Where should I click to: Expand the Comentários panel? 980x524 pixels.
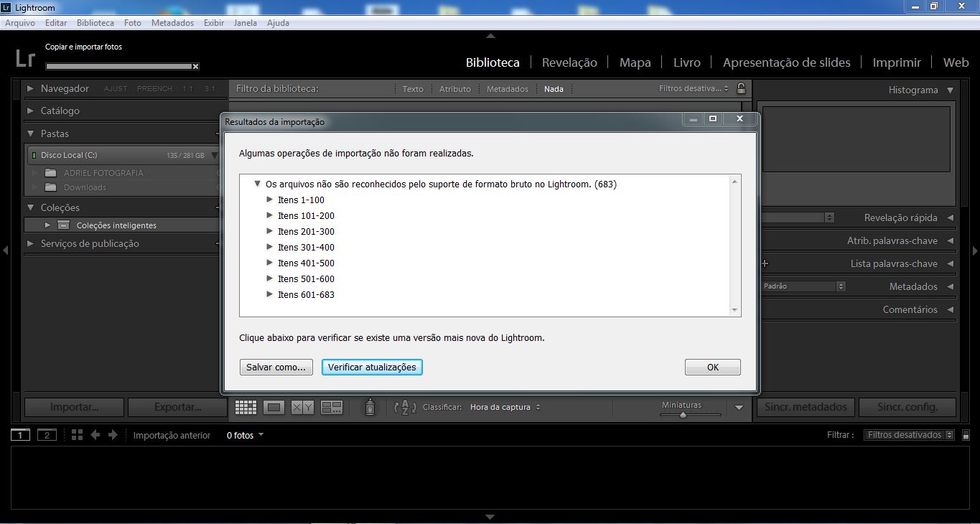pos(950,309)
